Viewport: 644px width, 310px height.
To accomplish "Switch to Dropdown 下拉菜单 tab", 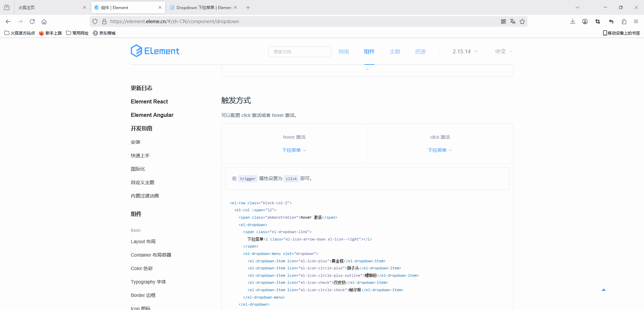I will (x=203, y=7).
